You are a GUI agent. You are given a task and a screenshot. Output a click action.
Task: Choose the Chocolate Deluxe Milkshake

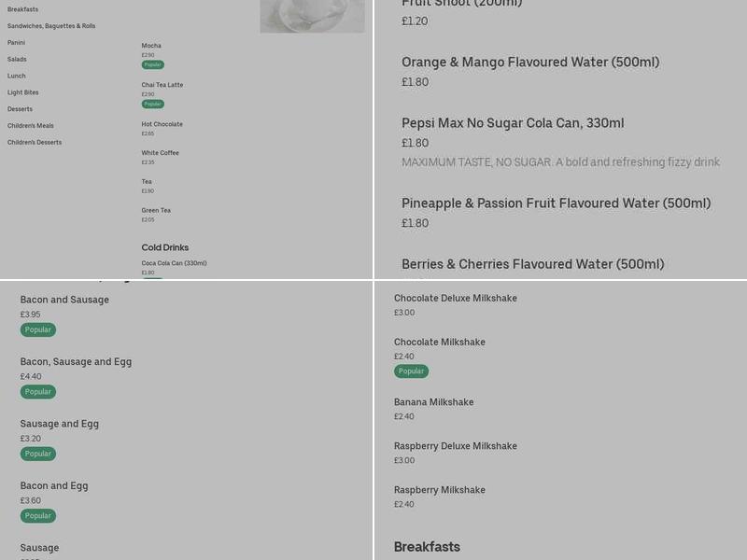tap(456, 299)
